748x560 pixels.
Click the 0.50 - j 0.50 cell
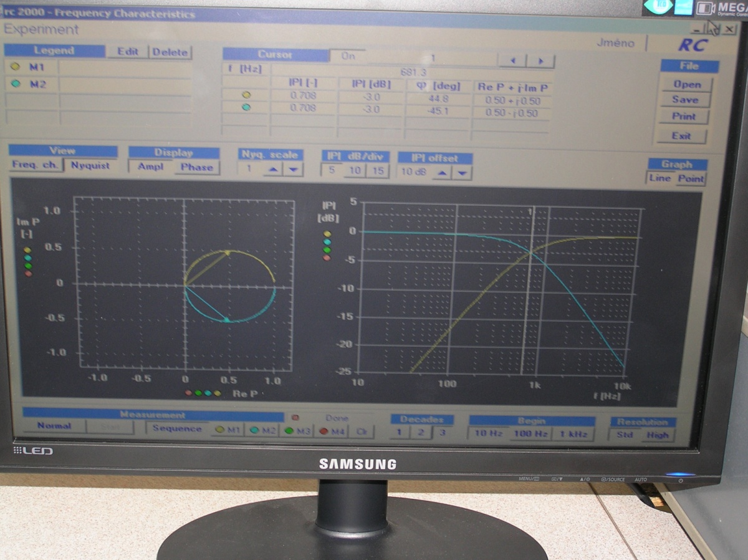pyautogui.click(x=512, y=113)
